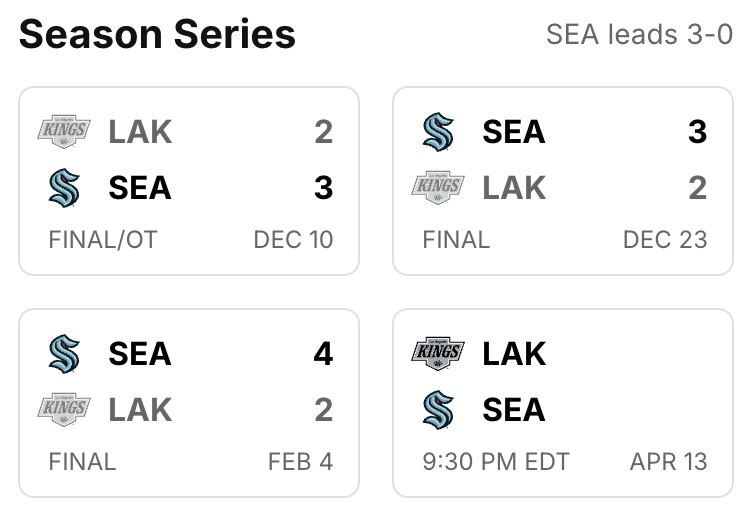Viewport: 756px width, 516px height.
Task: Select the SEA team name in Dec 10 game
Action: point(140,188)
